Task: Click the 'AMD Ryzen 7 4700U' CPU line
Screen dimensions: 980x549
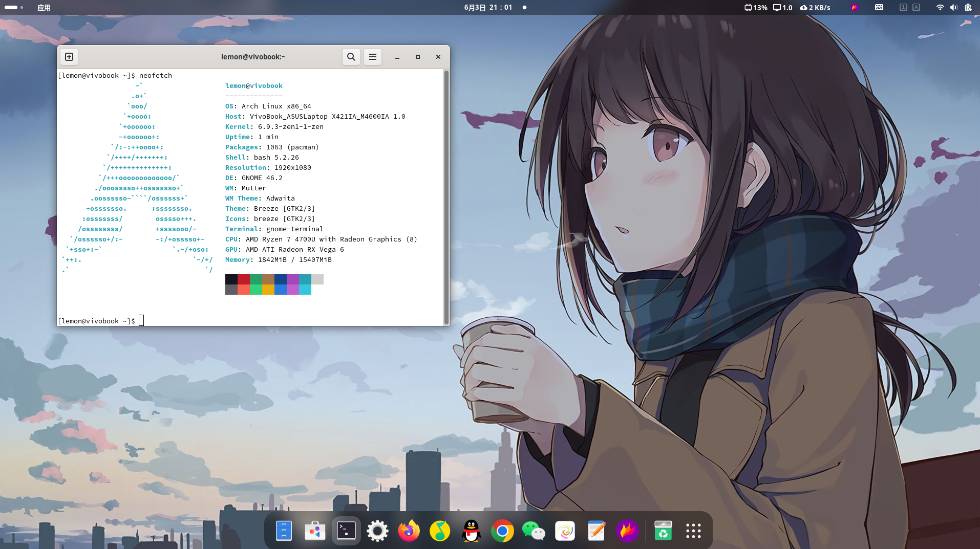Action: (x=322, y=239)
